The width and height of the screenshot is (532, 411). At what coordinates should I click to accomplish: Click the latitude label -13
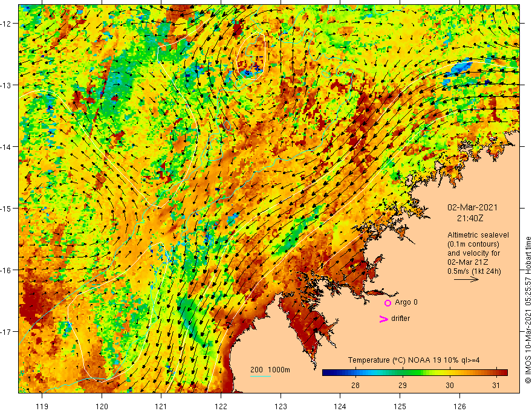coord(6,85)
